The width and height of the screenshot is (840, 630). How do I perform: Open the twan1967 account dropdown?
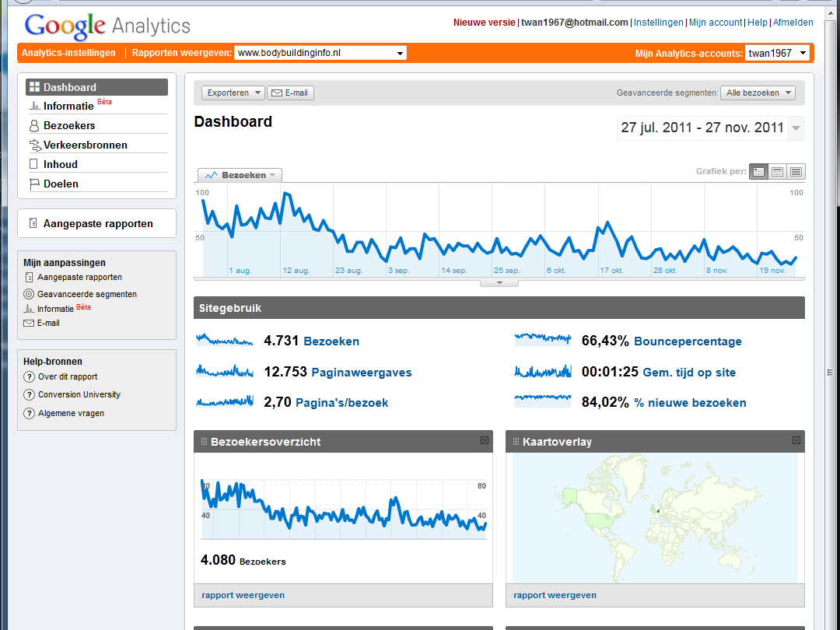coord(777,53)
